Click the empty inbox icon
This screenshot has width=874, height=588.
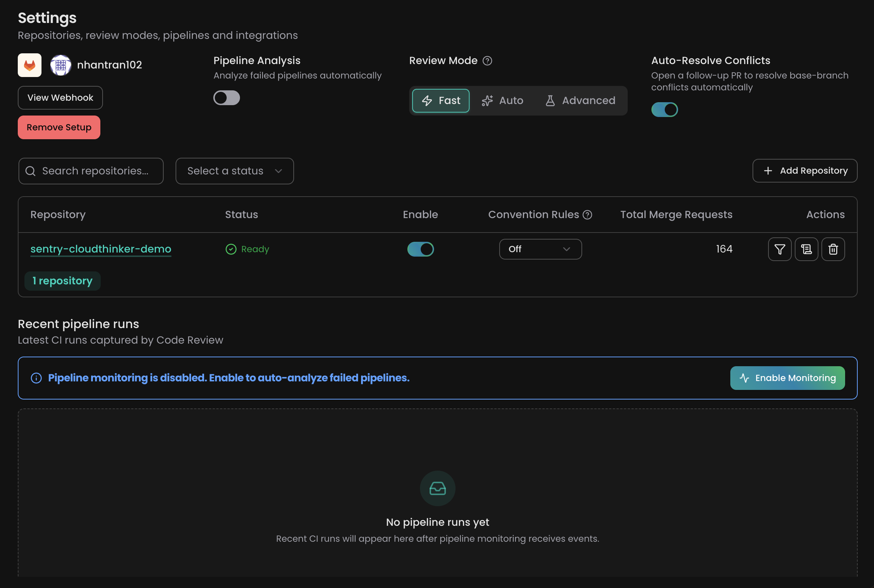[438, 489]
